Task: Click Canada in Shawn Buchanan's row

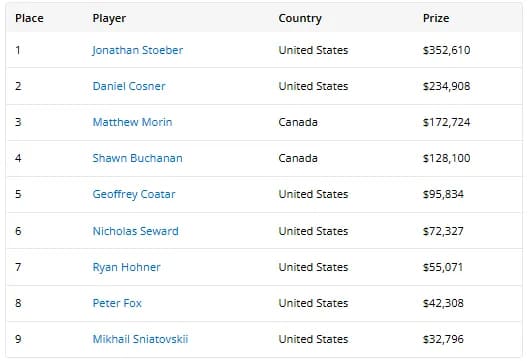Action: pos(298,158)
